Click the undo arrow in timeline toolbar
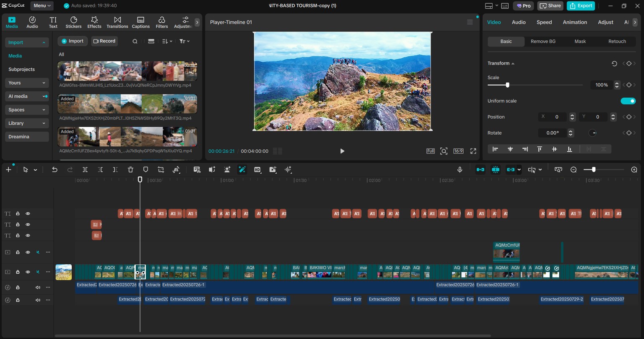 tap(55, 169)
